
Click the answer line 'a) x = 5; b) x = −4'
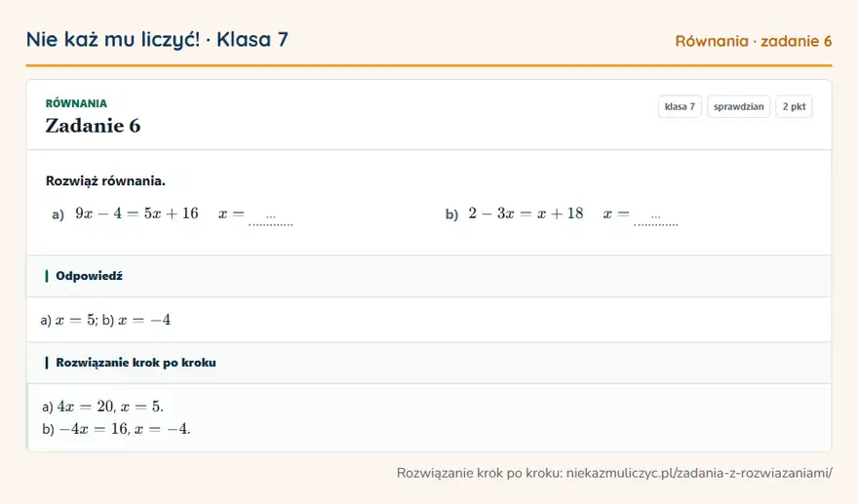click(105, 320)
